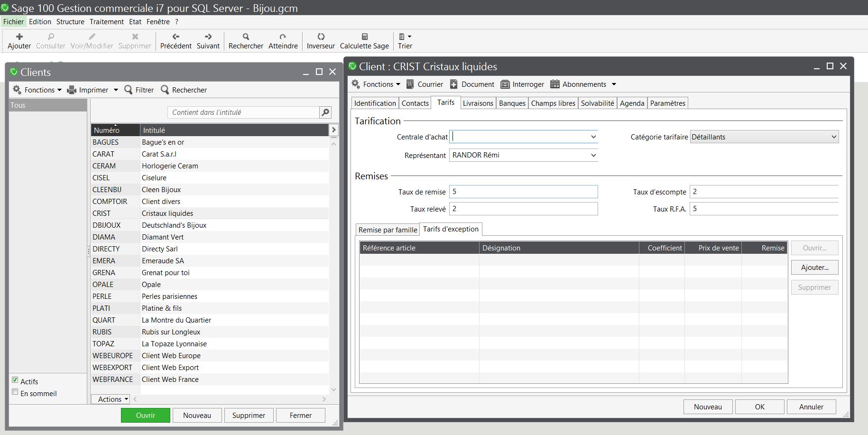The width and height of the screenshot is (868, 435).
Task: Switch to Remise par famille sub-tab
Action: [388, 230]
